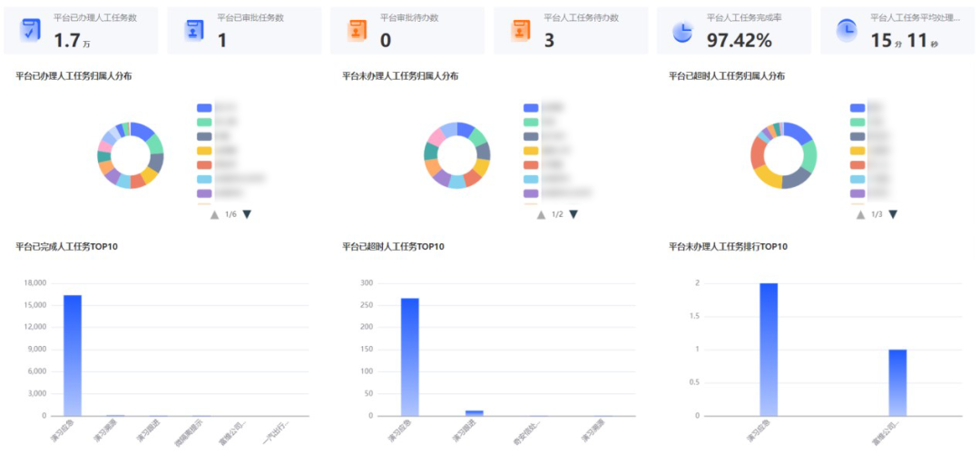Select the 演习应急 bar in 平台已完成人工任务TOP10
980x455 pixels.
(73, 355)
